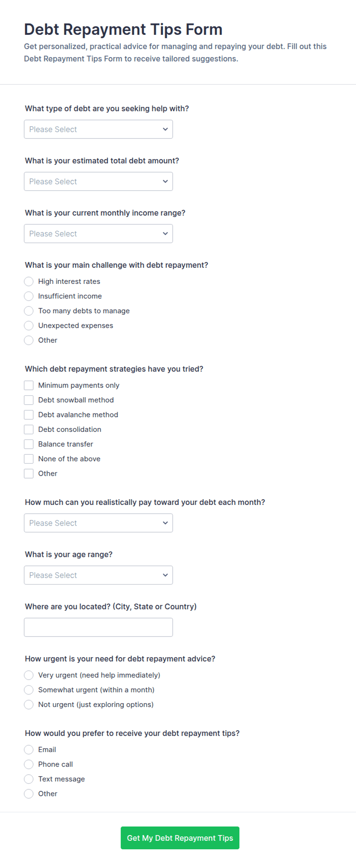Viewport: 356px width, 868px height.
Task: Click the location text input field
Action: 98,627
